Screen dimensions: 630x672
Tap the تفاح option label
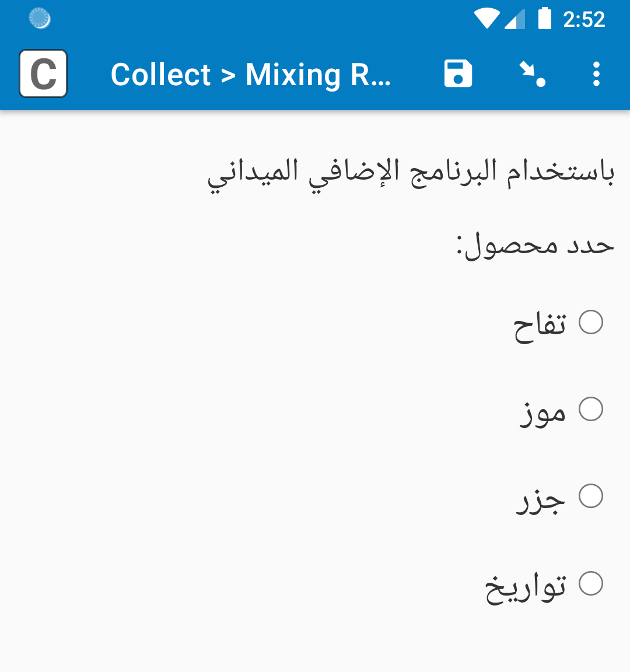[x=540, y=327]
